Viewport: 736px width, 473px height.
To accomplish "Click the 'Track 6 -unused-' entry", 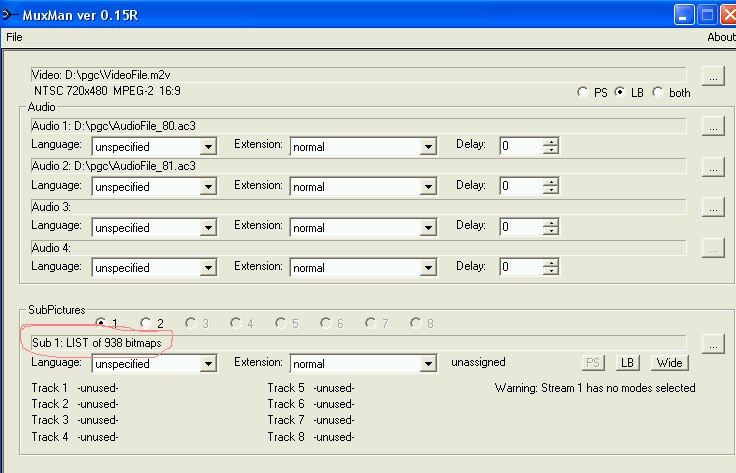I will point(311,404).
